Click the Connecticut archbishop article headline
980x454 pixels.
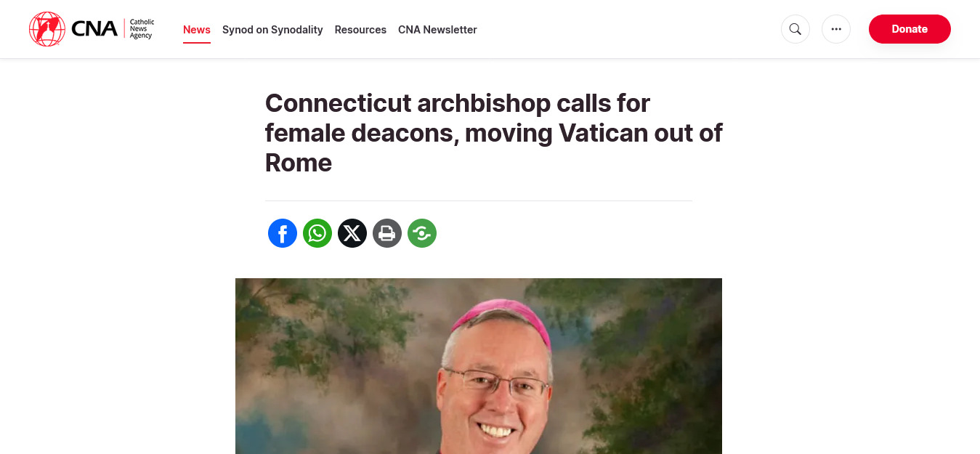494,133
